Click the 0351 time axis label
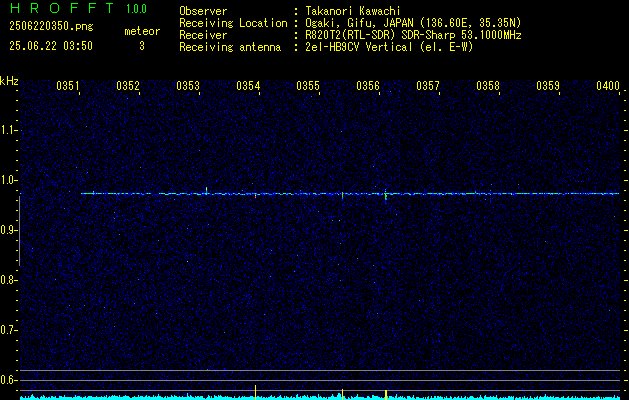The image size is (629, 400). (x=68, y=86)
